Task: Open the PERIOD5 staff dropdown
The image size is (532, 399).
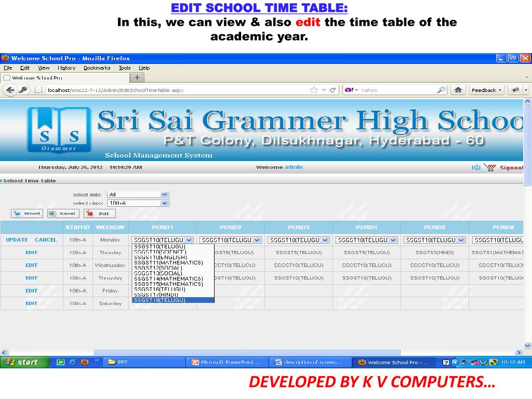Action: pos(435,240)
